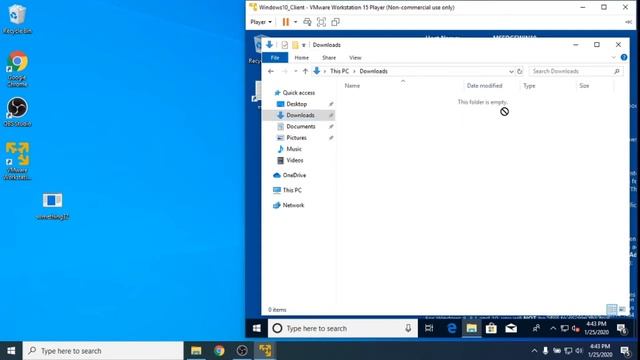The image size is (640, 360).
Task: Select Downloads in the navigation pane
Action: 300,115
